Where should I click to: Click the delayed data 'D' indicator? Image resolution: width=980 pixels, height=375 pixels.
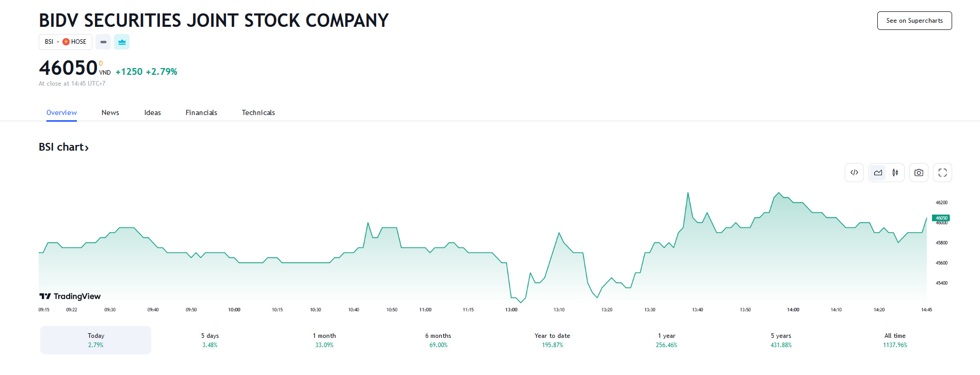point(101,63)
